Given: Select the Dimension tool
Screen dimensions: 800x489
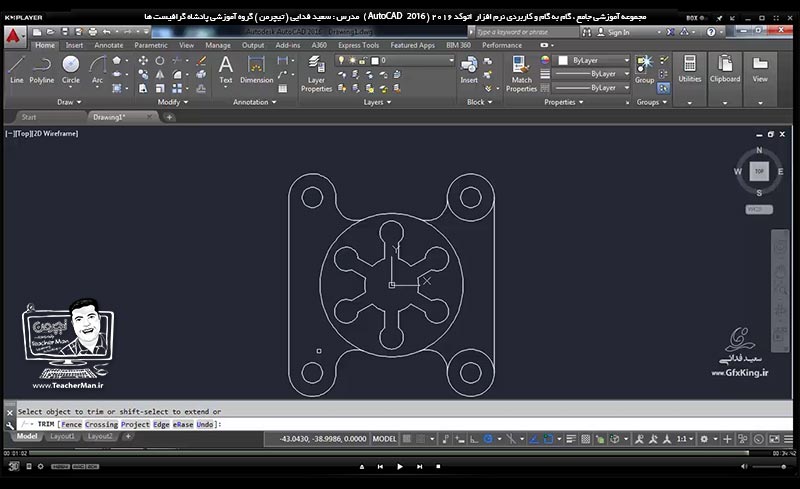Looking at the screenshot, I should click(256, 70).
